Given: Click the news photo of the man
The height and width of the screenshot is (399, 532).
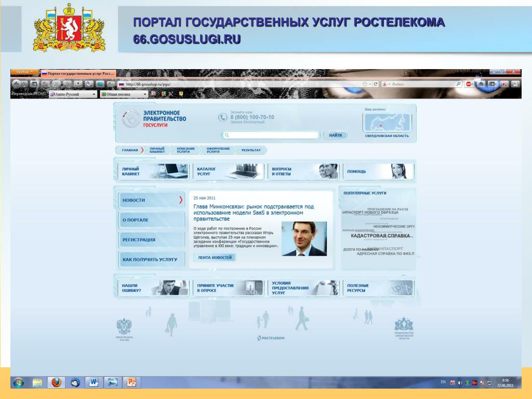Looking at the screenshot, I should tap(304, 239).
